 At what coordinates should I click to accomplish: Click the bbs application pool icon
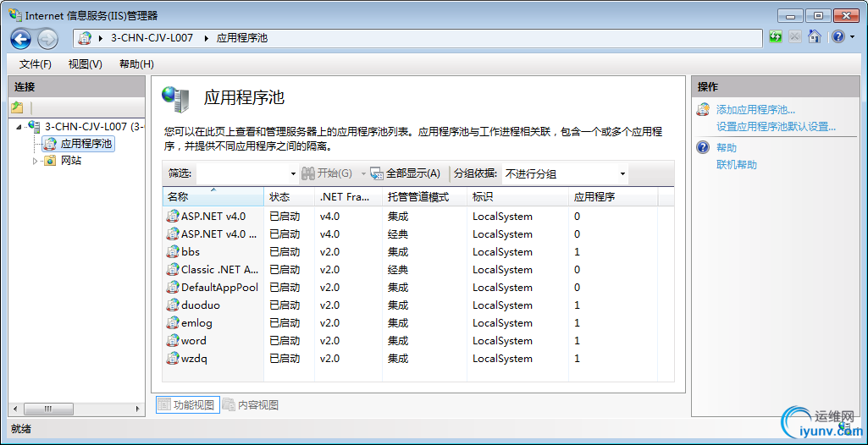coord(173,251)
